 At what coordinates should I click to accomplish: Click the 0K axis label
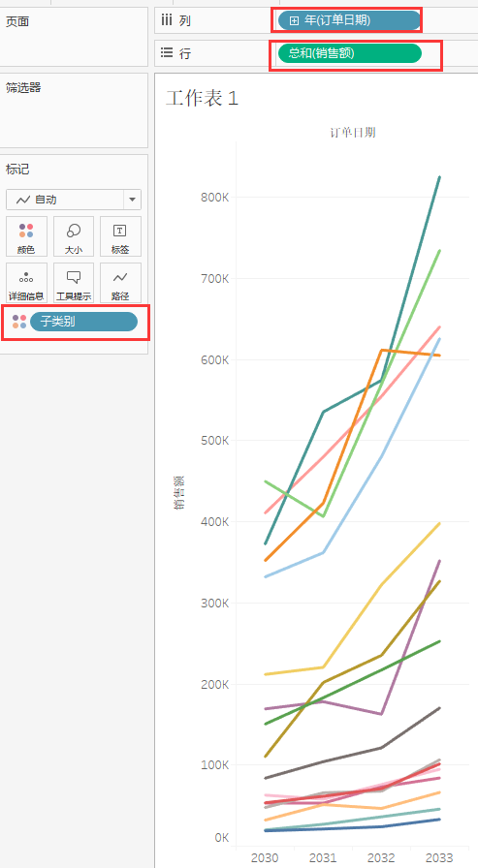222,838
